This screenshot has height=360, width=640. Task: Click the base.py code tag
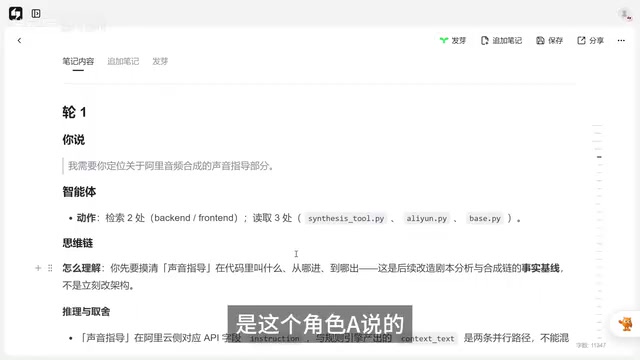click(485, 218)
